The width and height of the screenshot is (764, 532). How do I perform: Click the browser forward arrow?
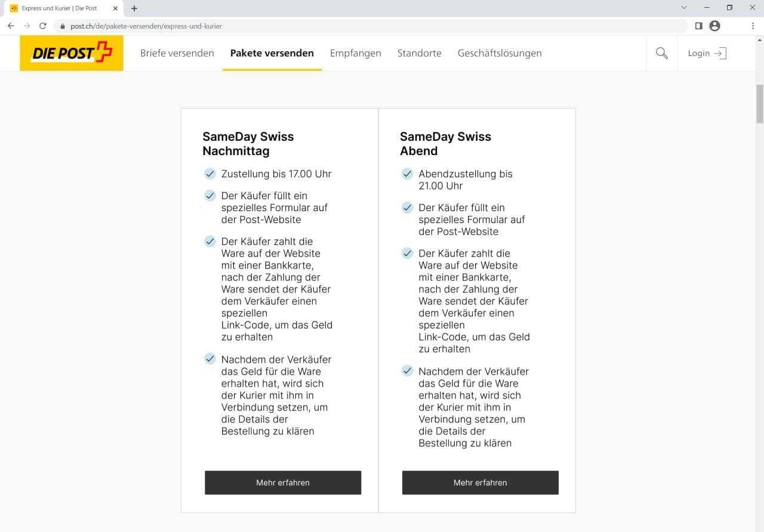point(27,26)
